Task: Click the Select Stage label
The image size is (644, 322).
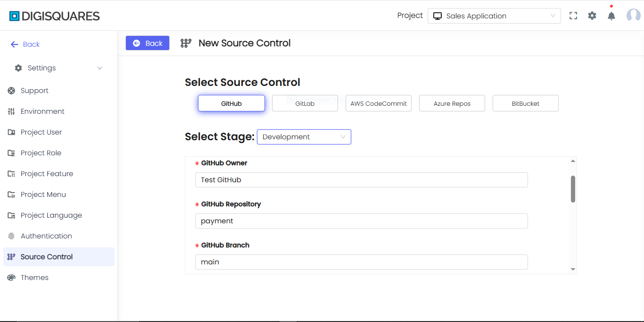Action: [x=220, y=136]
